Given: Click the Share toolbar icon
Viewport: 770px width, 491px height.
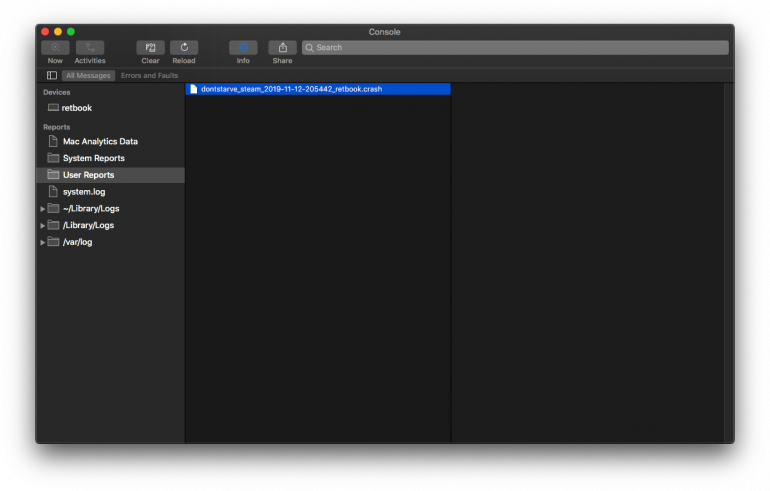Looking at the screenshot, I should pos(282,48).
